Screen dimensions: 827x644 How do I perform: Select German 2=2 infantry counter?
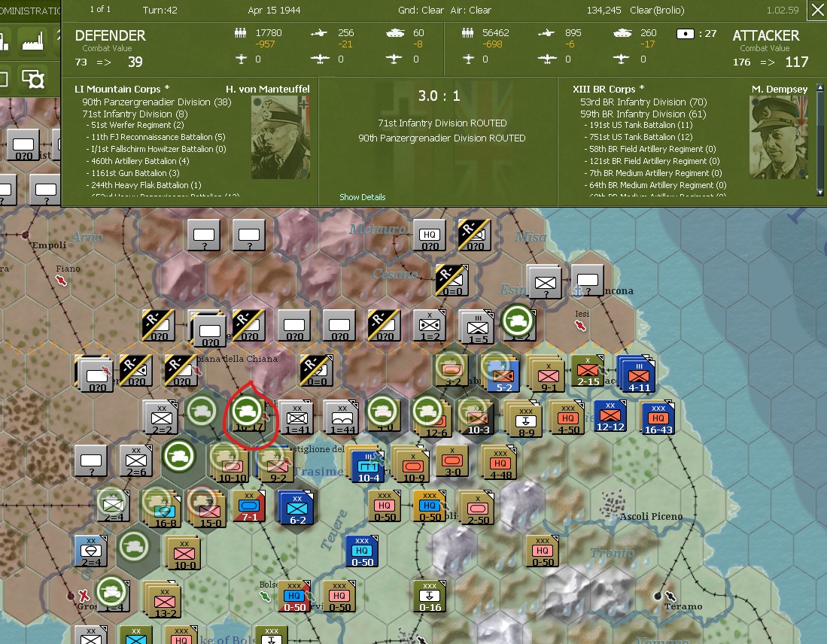point(161,418)
